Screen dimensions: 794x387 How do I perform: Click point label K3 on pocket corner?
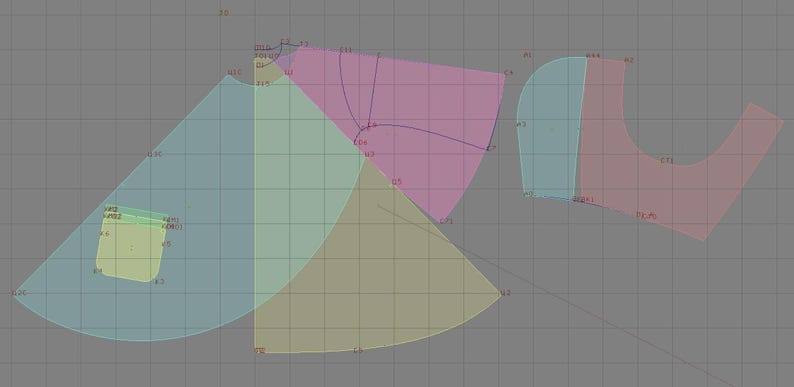[x=159, y=282]
